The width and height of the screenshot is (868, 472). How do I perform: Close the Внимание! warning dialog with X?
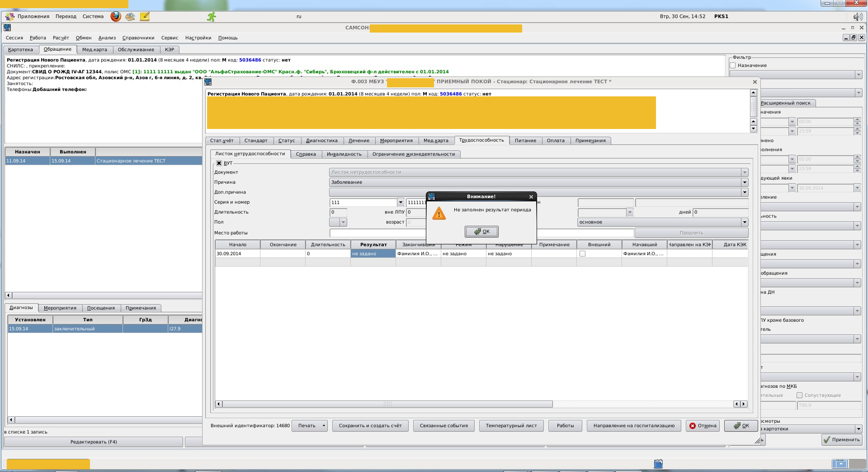(x=531, y=197)
